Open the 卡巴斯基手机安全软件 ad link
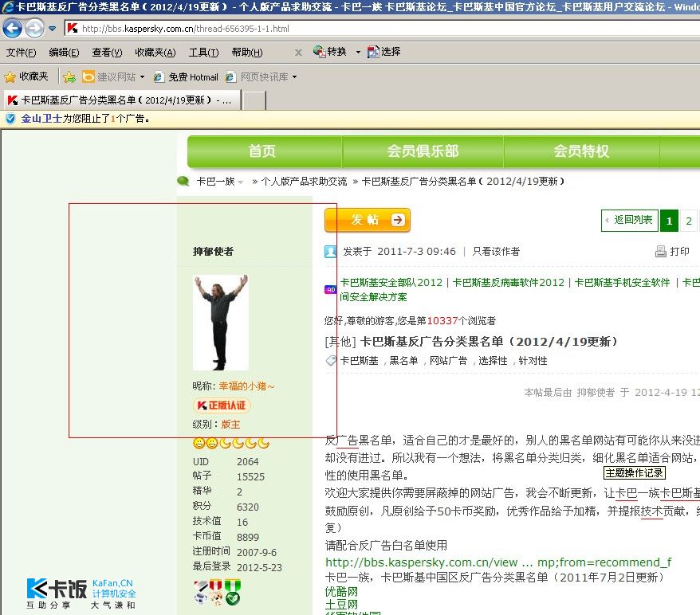This screenshot has height=615, width=700. coord(623,282)
